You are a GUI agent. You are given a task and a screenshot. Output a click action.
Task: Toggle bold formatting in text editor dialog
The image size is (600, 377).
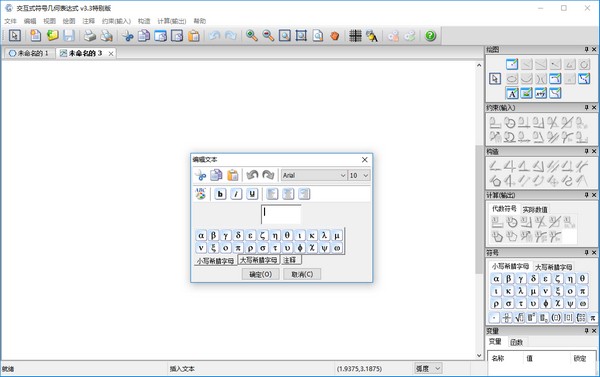220,194
